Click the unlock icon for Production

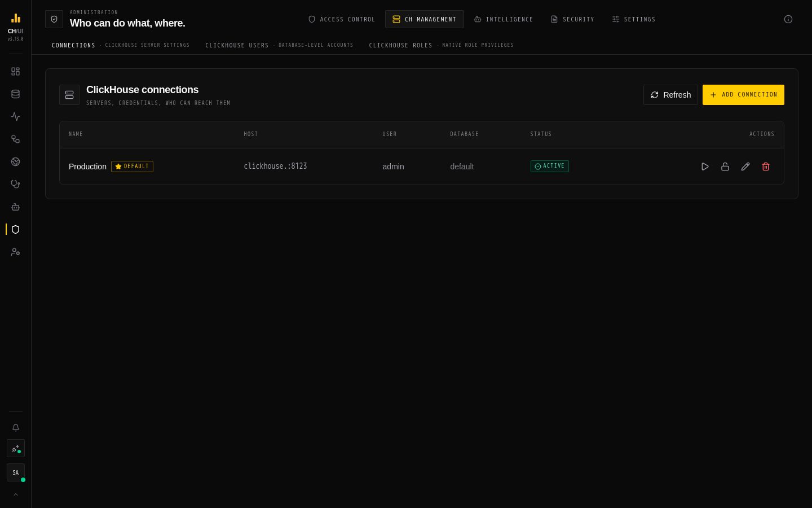pyautogui.click(x=725, y=167)
